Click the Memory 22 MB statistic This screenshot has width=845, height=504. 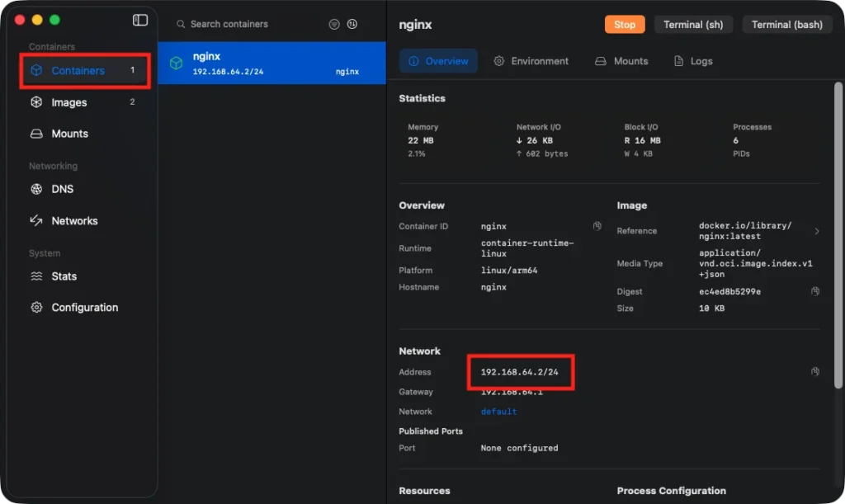[420, 140]
